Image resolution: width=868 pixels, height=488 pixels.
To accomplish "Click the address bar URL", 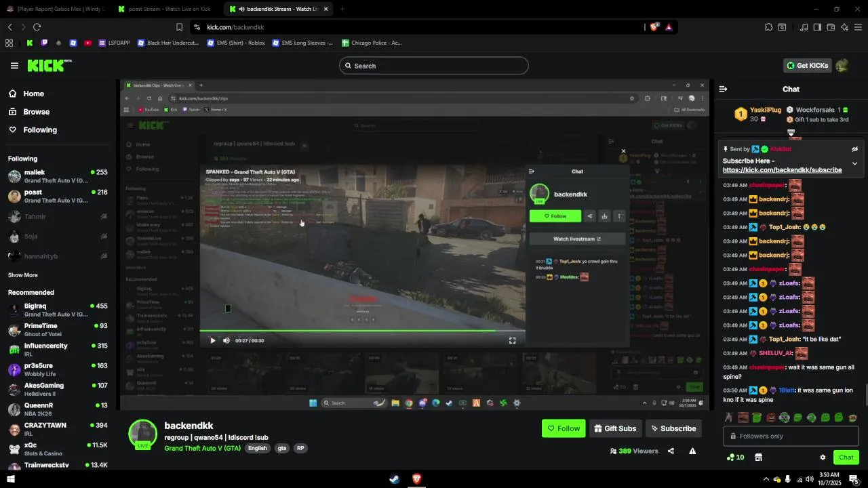I will point(235,27).
